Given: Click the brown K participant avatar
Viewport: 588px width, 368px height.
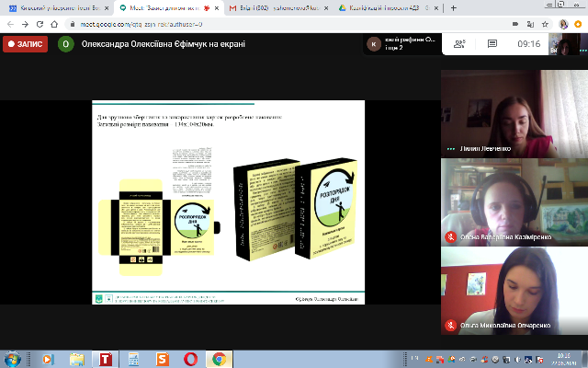Looking at the screenshot, I should pyautogui.click(x=374, y=44).
